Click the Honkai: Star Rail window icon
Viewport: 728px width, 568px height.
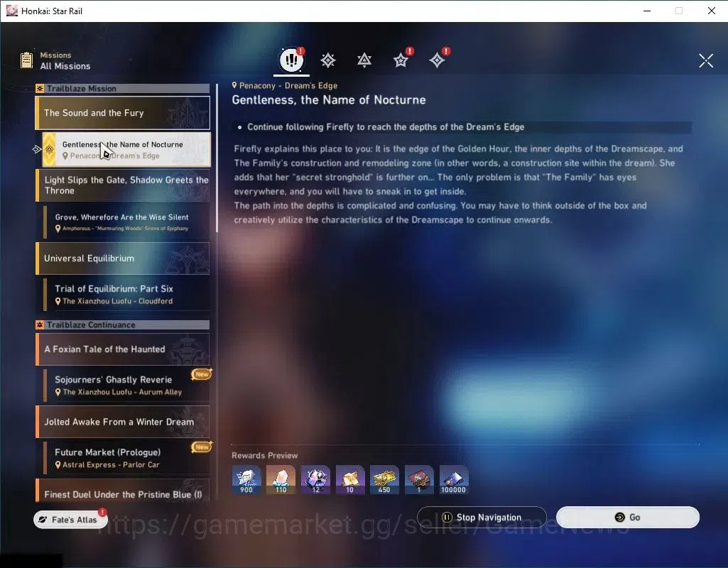11,11
